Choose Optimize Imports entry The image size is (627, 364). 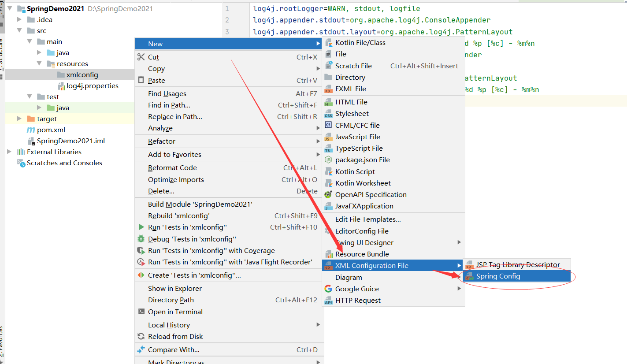click(228, 179)
